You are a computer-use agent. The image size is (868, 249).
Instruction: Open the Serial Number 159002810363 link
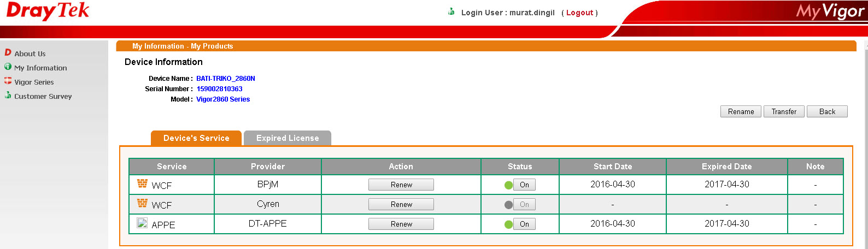pos(219,89)
